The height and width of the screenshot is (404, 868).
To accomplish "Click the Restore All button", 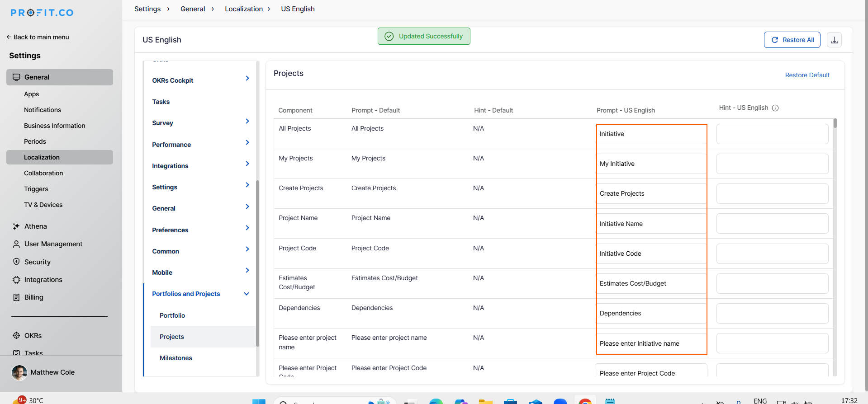I will pyautogui.click(x=792, y=40).
